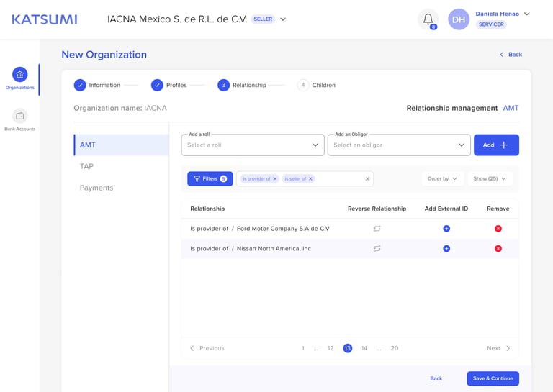This screenshot has height=392, width=553.
Task: Reverse relationship for Ford Motor Company row
Action: (x=377, y=229)
